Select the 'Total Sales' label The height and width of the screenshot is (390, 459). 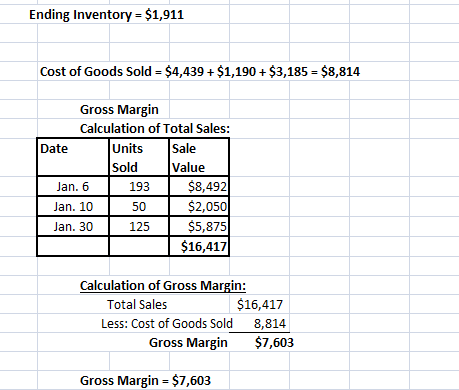pos(137,305)
